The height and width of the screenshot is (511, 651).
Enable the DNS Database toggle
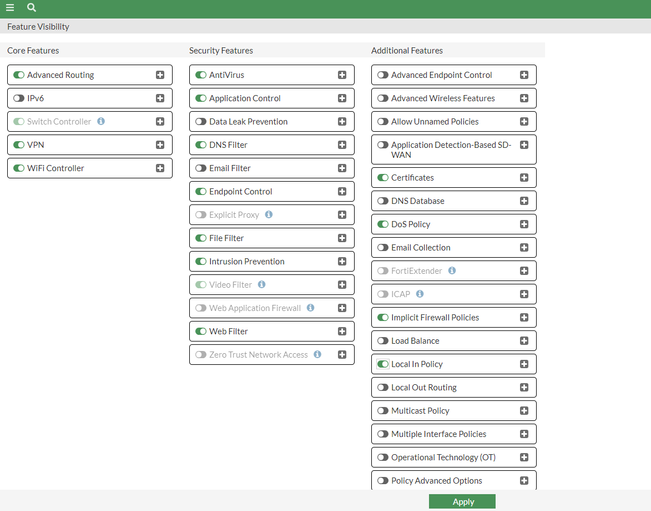coord(383,200)
